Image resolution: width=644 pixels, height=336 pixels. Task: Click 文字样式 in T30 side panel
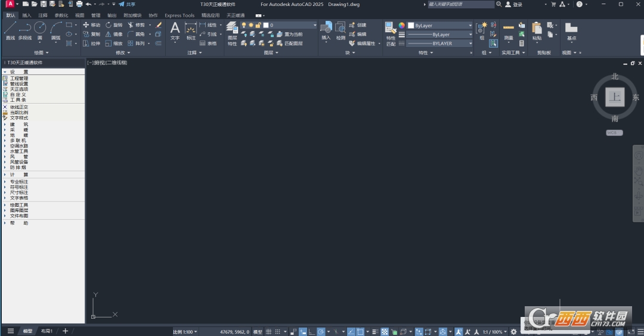[19, 118]
